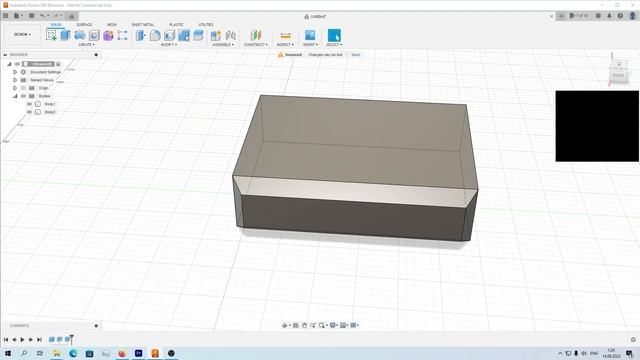Click the Measure icon in Inspect
640x360 pixels.
pos(285,35)
